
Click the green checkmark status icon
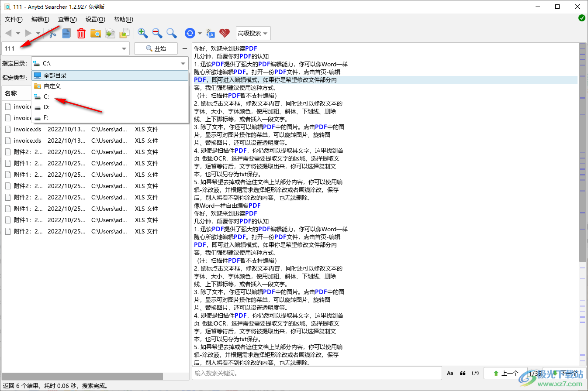point(581,18)
